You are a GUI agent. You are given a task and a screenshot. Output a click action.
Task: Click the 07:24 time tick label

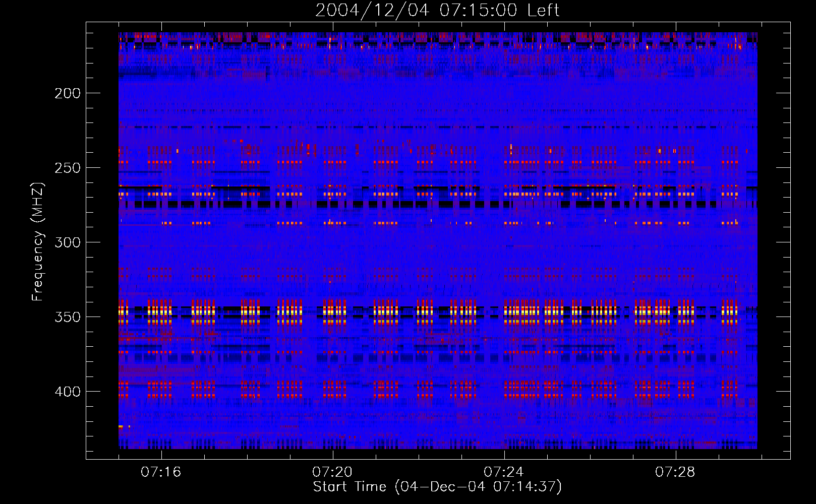pos(504,472)
